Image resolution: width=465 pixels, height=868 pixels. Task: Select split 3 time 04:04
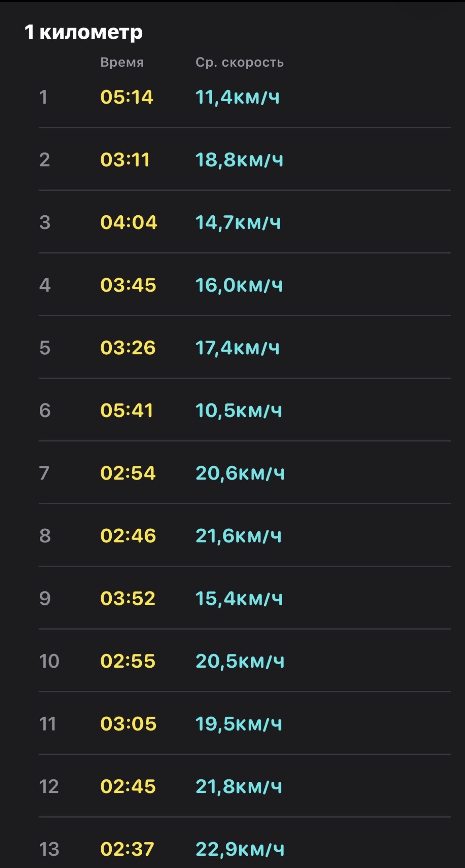tap(129, 222)
